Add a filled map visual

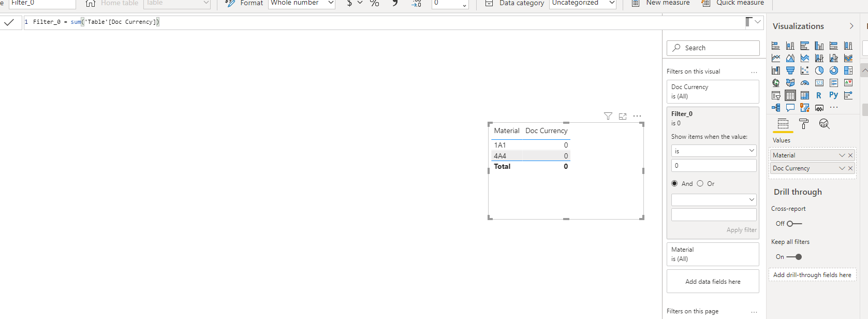[790, 83]
